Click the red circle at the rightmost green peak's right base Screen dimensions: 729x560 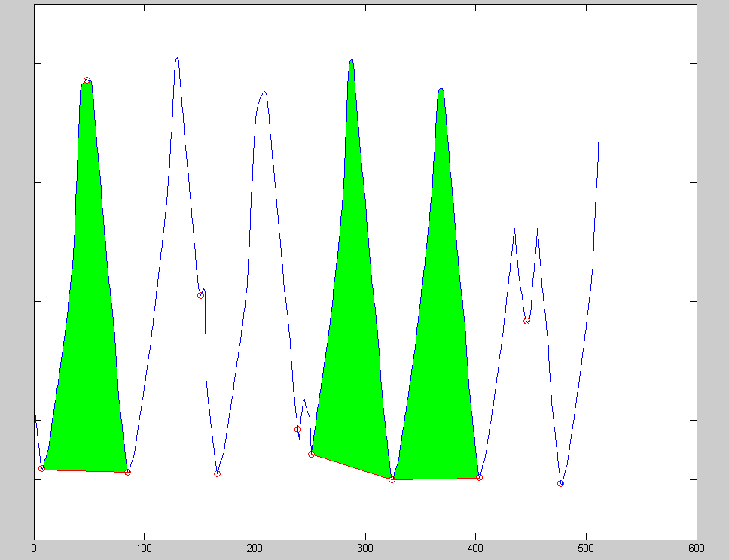(479, 477)
